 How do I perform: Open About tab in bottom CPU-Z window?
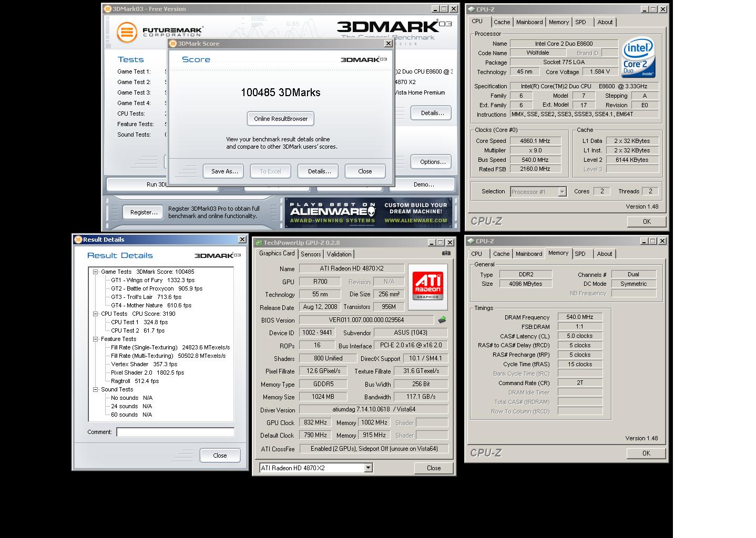pyautogui.click(x=604, y=254)
